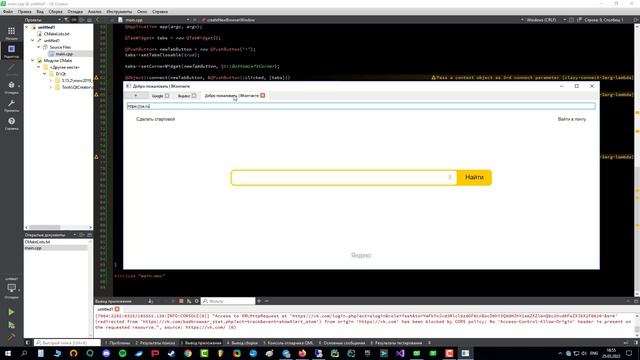Open the Welcome mode in Qt Creator sidebar
Image resolution: width=640 pixels, height=360 pixels.
(x=11, y=33)
